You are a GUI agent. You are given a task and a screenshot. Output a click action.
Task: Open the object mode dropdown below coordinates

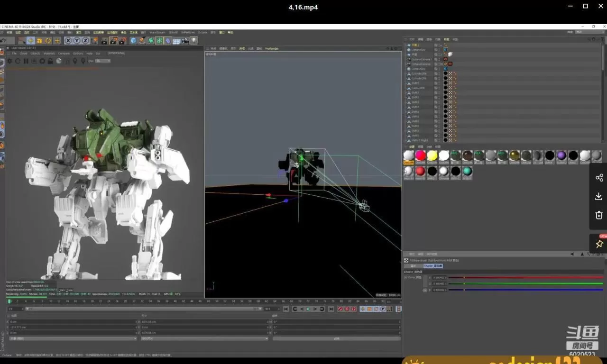[72, 338]
